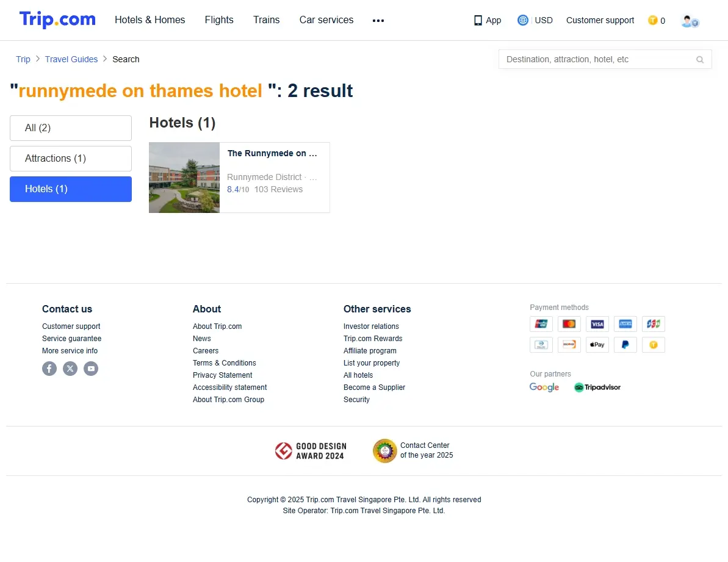
Task: Click the PayPal payment icon
Action: [x=625, y=345]
